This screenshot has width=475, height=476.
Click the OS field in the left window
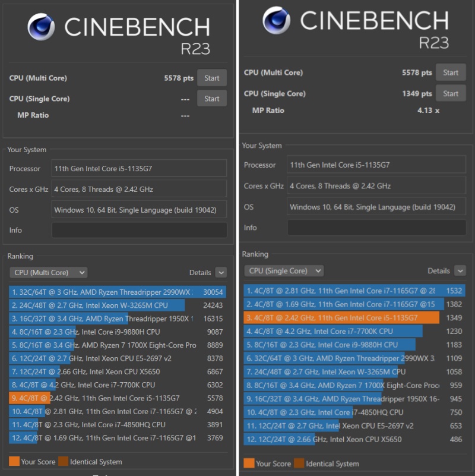pos(139,209)
